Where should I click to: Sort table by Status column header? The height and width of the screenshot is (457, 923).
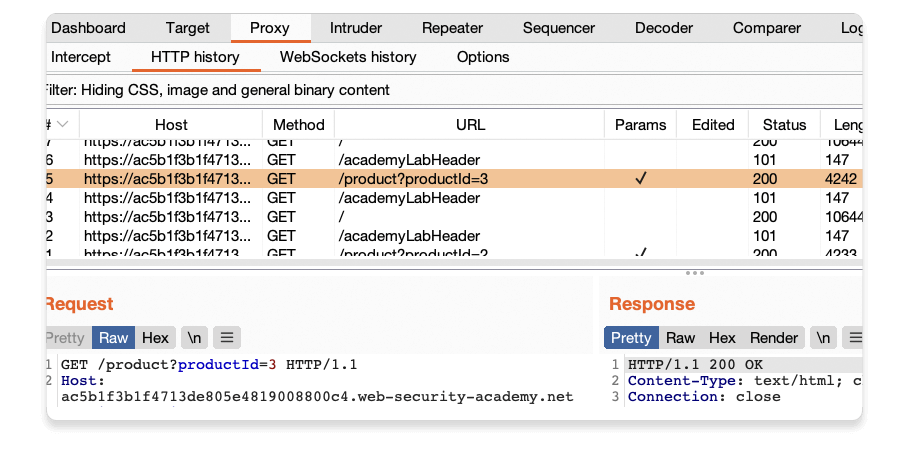pos(784,125)
